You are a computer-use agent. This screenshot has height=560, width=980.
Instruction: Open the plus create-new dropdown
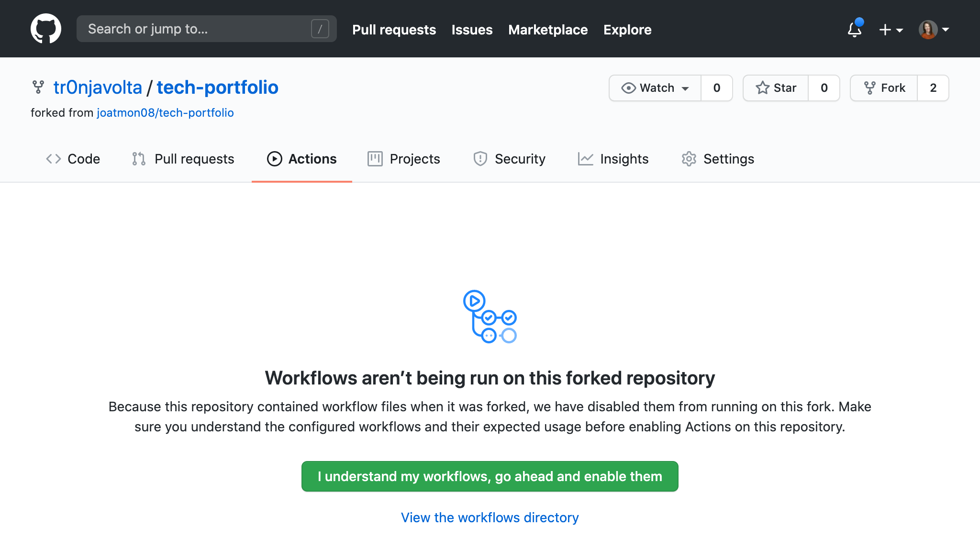[891, 30]
